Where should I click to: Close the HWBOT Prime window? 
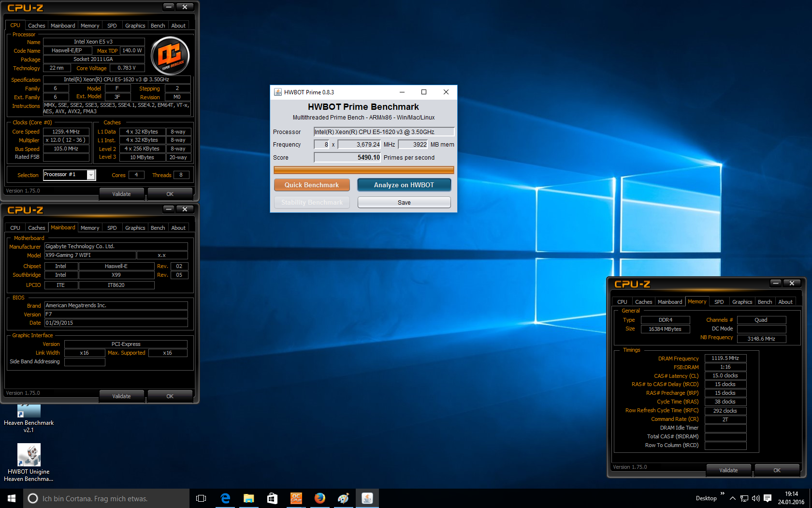coord(446,92)
